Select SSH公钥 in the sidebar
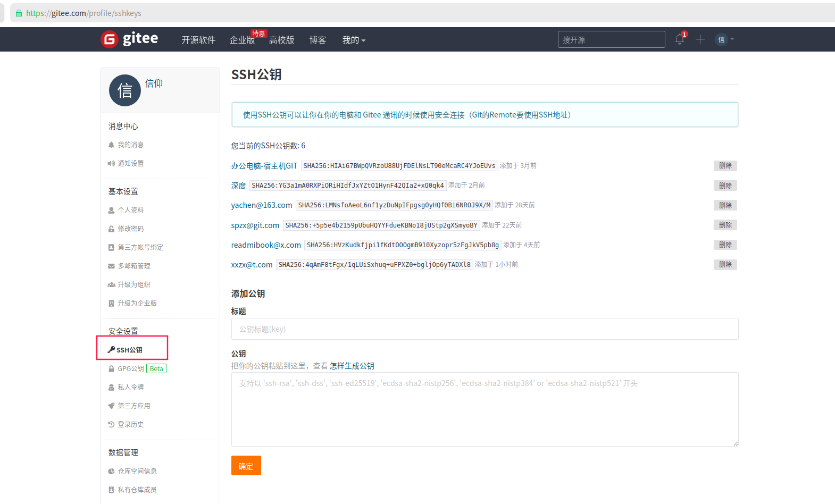Screen dimensions: 835x504 (129, 350)
